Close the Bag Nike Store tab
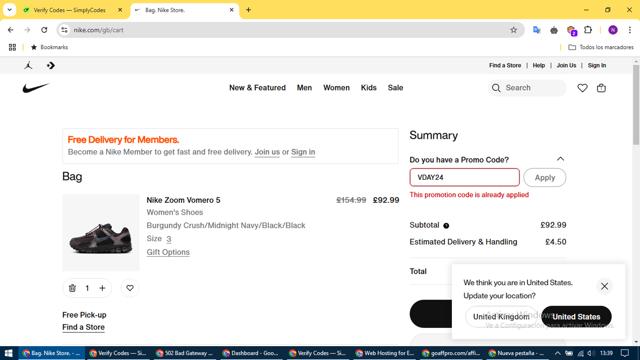Viewport: 640px width, 360px height. click(x=231, y=10)
